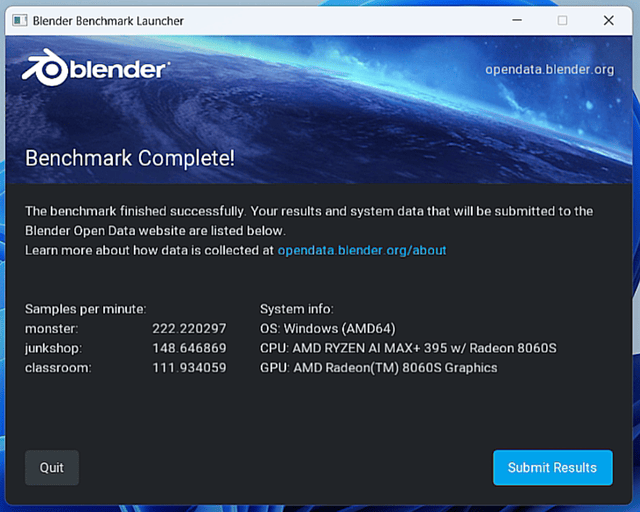Viewport: 640px width, 512px height.
Task: Click the Quit button
Action: (x=52, y=467)
